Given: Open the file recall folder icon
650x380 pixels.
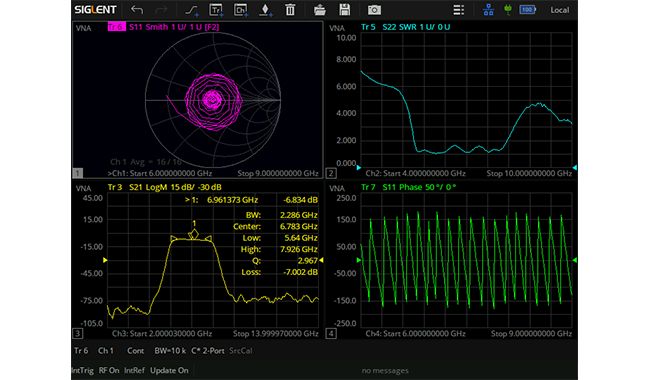Looking at the screenshot, I should coord(320,10).
